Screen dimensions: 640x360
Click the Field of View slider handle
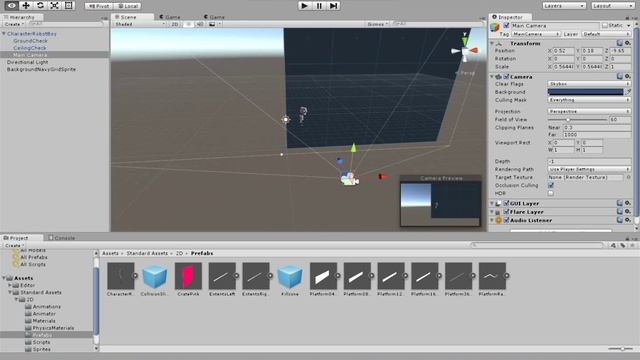click(568, 120)
